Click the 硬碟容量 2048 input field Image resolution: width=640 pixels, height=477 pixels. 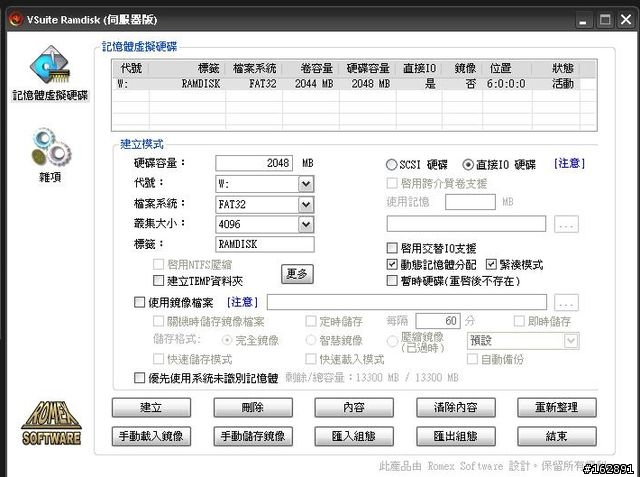point(254,163)
